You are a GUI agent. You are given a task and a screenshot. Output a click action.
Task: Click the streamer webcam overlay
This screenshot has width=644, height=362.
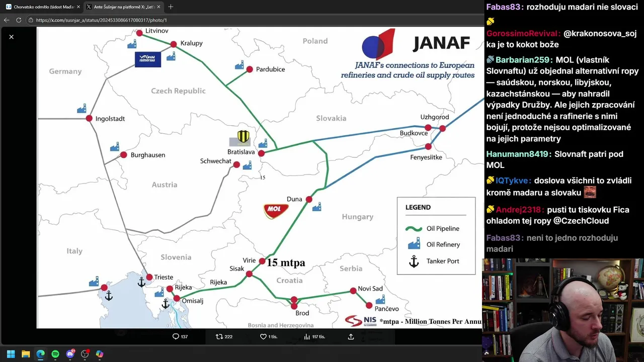(563, 310)
